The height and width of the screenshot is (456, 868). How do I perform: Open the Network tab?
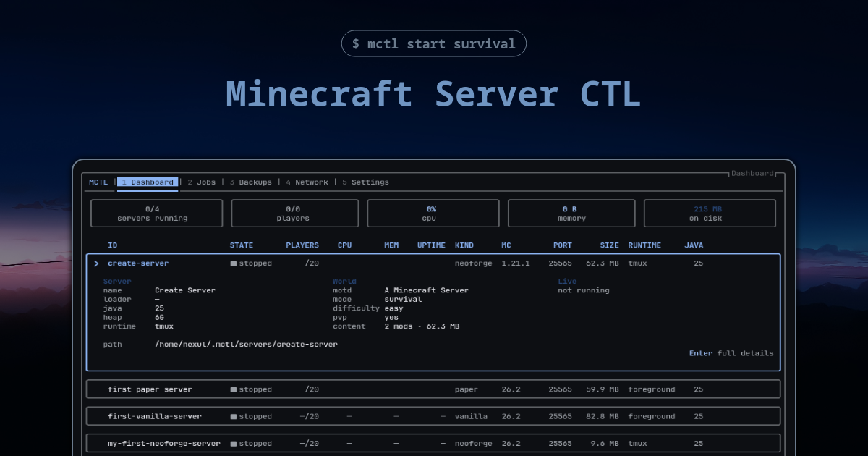pos(307,182)
